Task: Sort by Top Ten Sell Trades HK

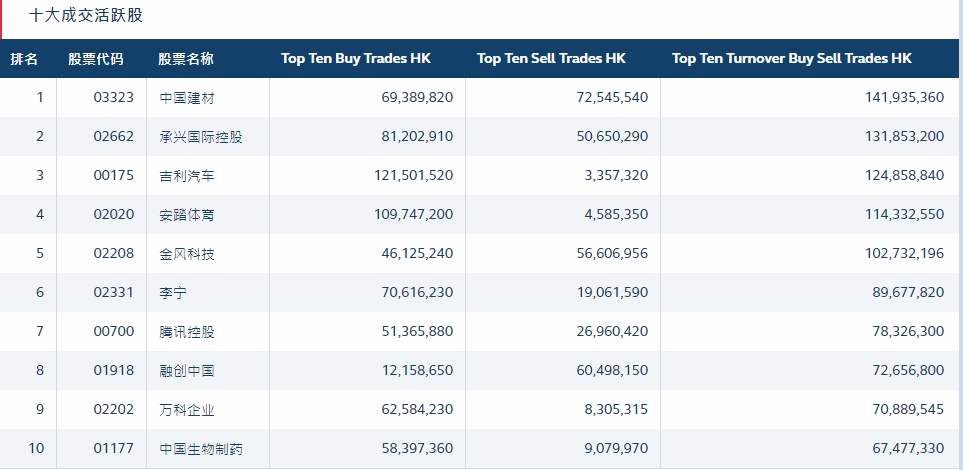Action: [x=551, y=59]
